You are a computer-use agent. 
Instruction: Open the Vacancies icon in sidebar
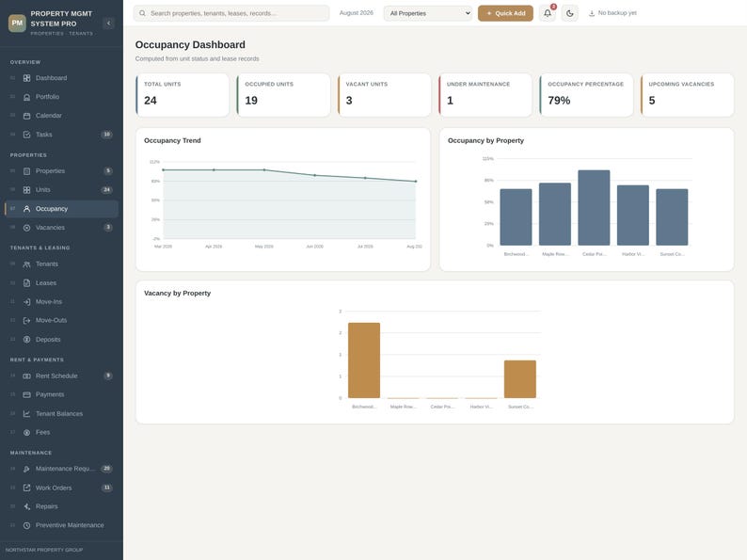[26, 228]
